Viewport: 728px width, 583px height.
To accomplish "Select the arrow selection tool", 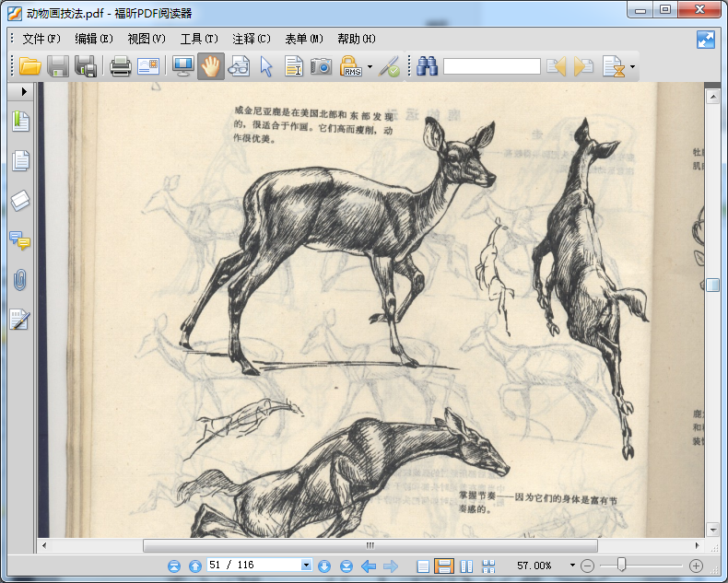I will click(266, 66).
